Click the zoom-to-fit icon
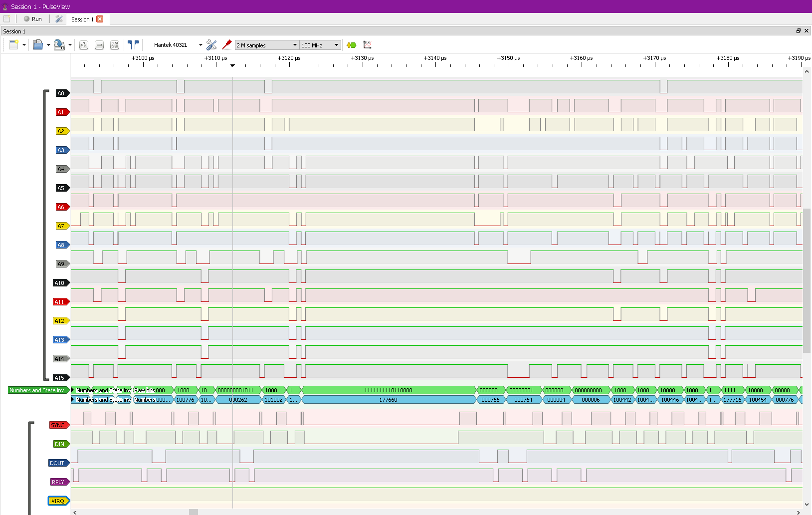Screen dimensions: 812x515 [x=115, y=45]
